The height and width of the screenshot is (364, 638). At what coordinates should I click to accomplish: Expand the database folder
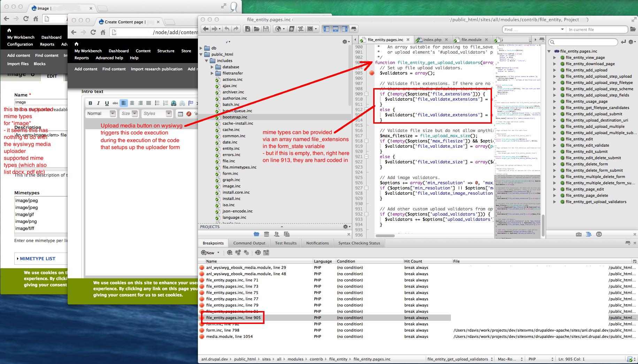pyautogui.click(x=212, y=67)
